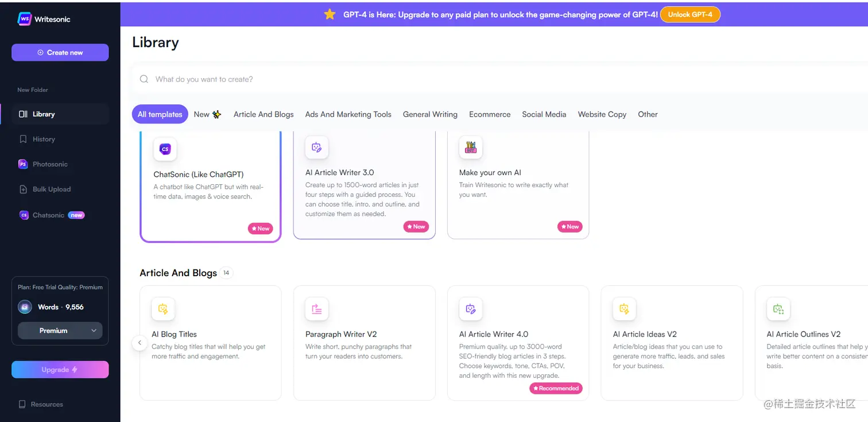Click the New badge on Make your own AI
Screen dimensions: 868x422
click(x=570, y=227)
